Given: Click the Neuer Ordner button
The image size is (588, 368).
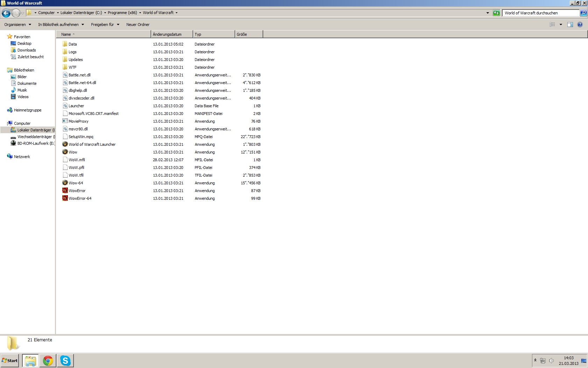Looking at the screenshot, I should (138, 25).
